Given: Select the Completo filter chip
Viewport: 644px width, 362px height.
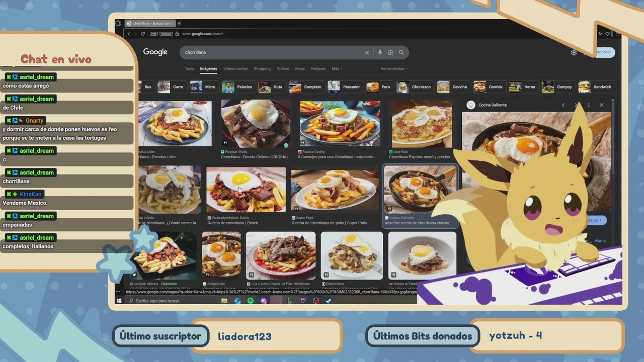Looking at the screenshot, I should coord(306,87).
